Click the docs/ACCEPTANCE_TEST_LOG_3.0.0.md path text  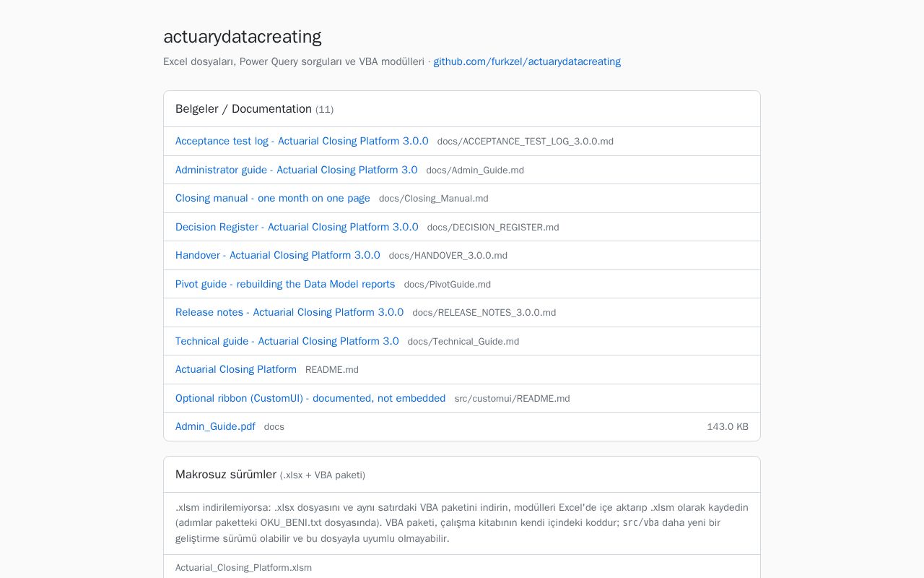[526, 142]
